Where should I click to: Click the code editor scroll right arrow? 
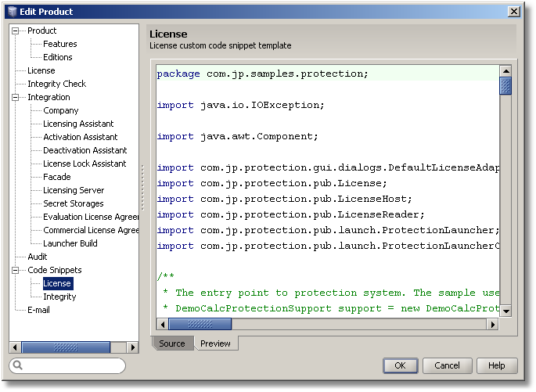(x=494, y=323)
